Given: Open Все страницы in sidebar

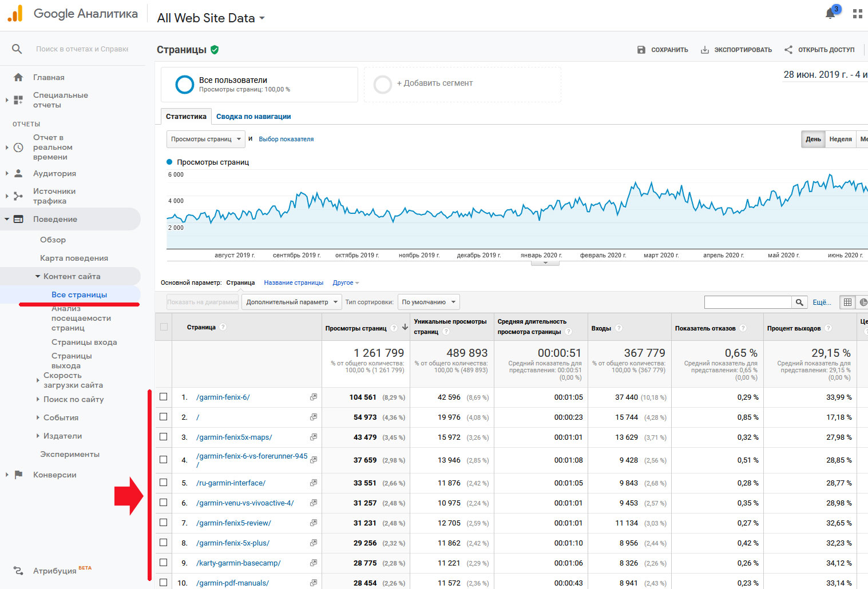Looking at the screenshot, I should point(80,294).
